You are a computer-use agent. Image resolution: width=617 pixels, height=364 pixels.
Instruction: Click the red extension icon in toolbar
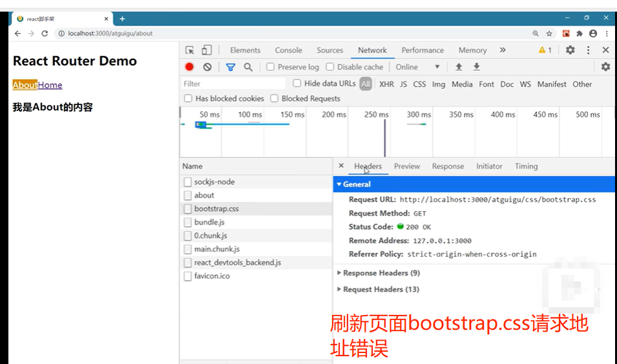pos(566,34)
